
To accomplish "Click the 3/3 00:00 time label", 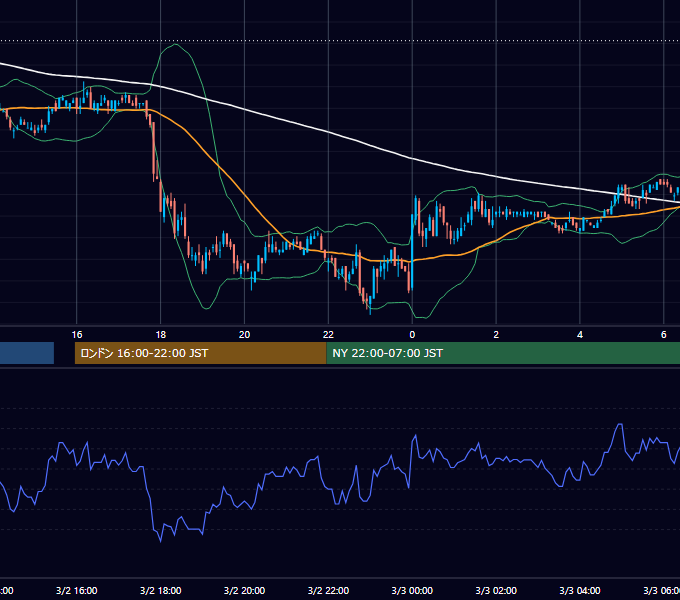I will pyautogui.click(x=412, y=590).
